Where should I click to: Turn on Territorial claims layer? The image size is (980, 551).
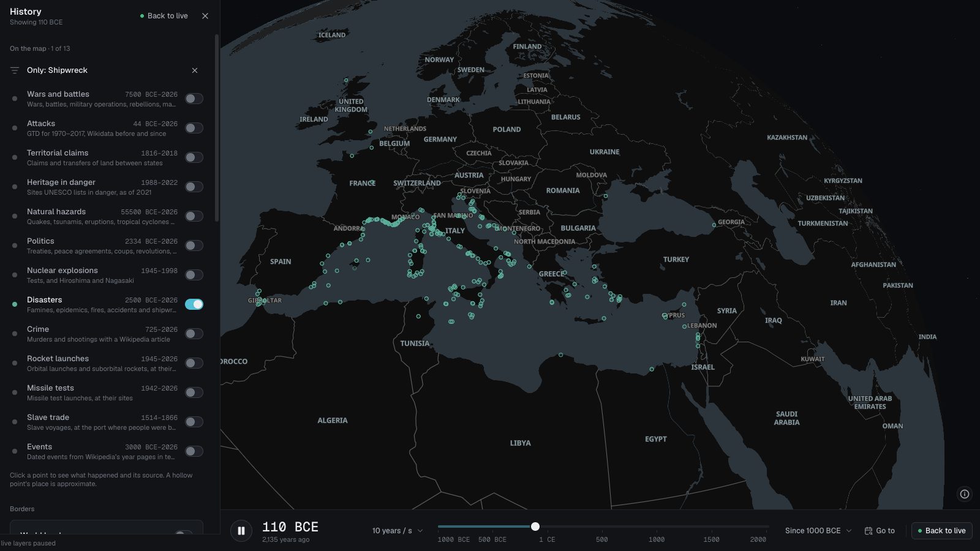pos(194,157)
